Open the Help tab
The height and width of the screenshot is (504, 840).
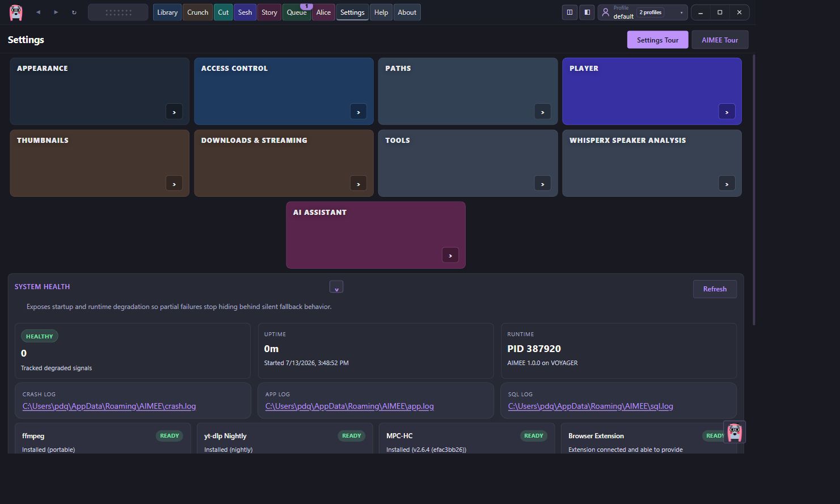381,12
